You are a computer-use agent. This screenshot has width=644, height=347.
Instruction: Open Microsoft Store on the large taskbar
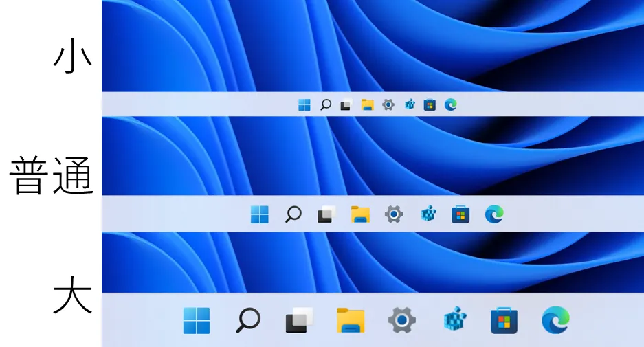point(504,320)
